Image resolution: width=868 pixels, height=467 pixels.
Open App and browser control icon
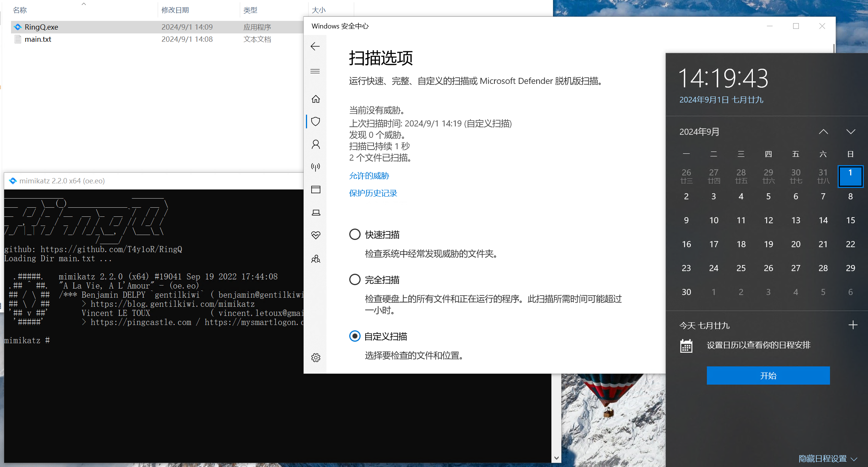click(315, 189)
